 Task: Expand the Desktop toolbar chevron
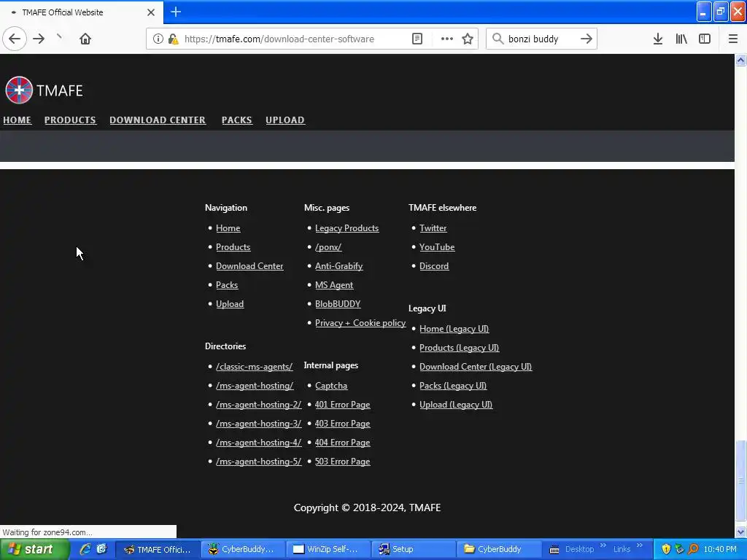click(x=603, y=545)
